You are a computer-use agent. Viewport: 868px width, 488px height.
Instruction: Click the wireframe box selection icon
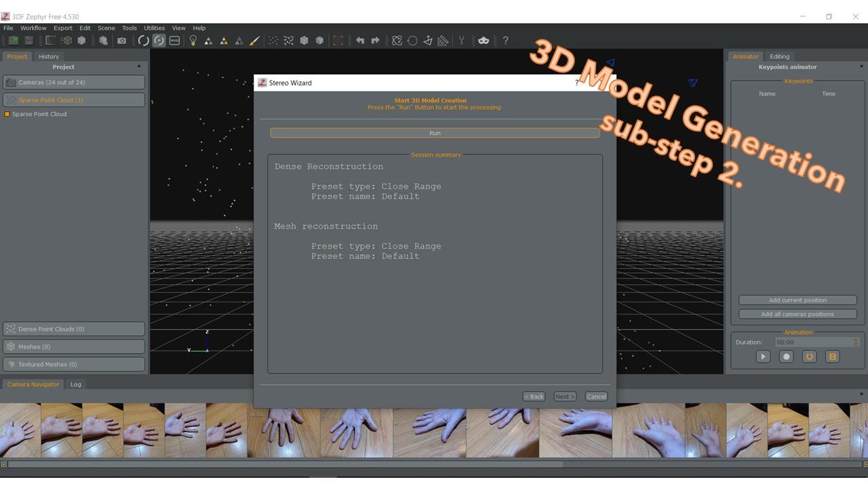66,41
